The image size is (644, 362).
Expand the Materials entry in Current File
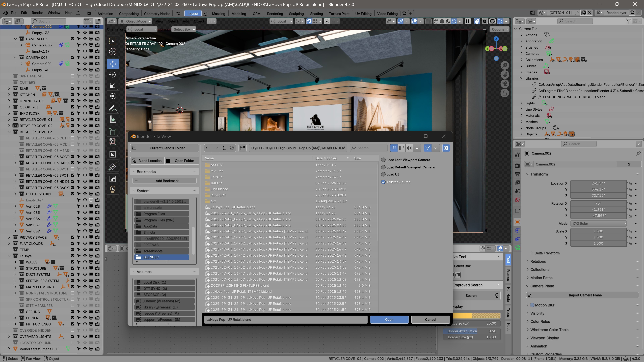pyautogui.click(x=522, y=115)
